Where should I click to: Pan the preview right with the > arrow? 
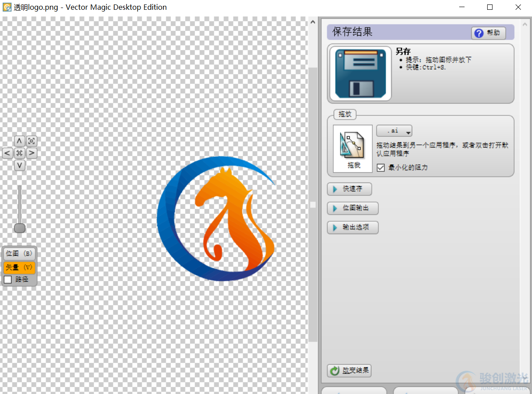(x=32, y=153)
